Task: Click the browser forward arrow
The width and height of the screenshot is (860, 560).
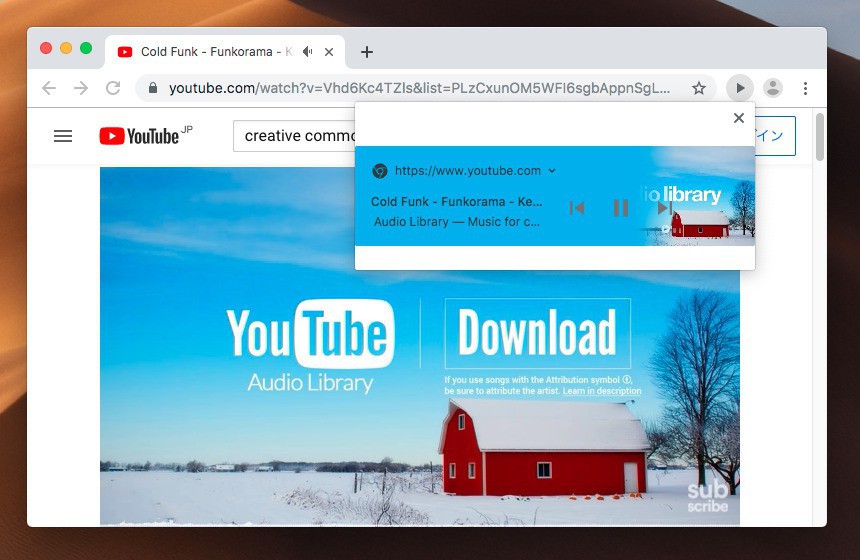Action: pyautogui.click(x=81, y=88)
